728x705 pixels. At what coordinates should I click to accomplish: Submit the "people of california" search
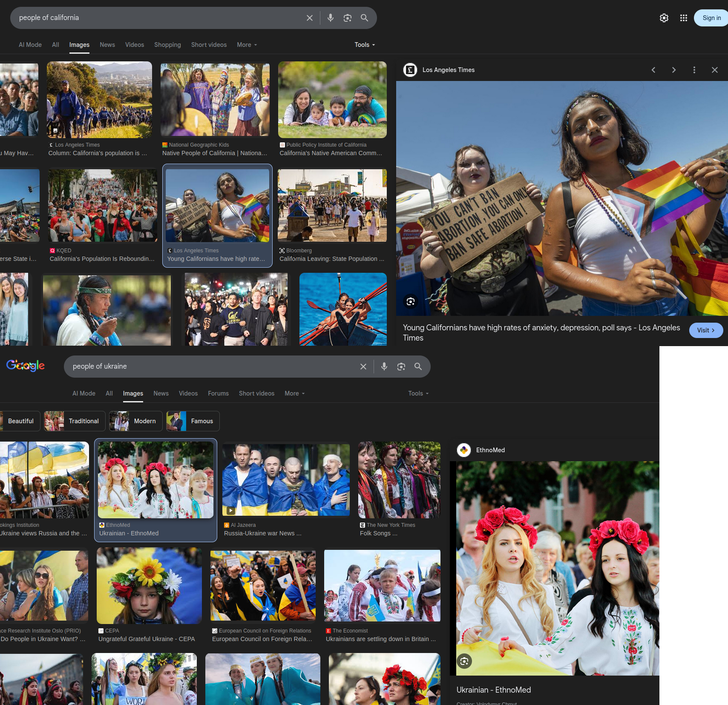pos(365,18)
